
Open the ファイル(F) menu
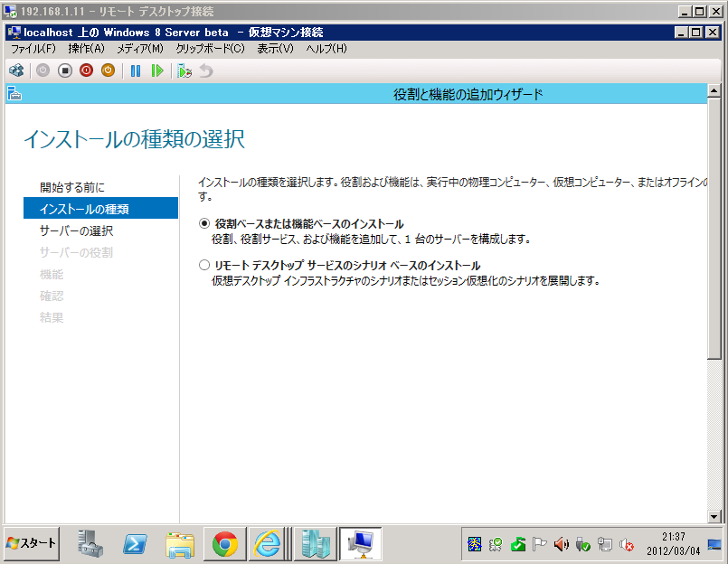coord(33,48)
